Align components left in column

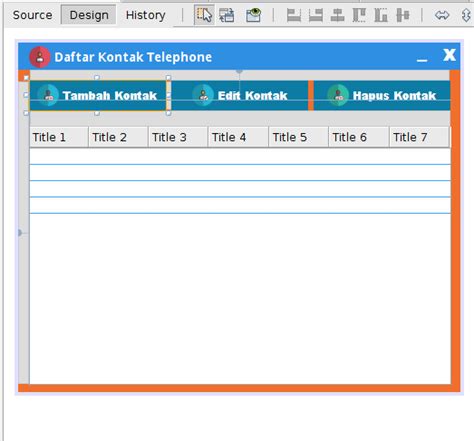[x=294, y=15]
